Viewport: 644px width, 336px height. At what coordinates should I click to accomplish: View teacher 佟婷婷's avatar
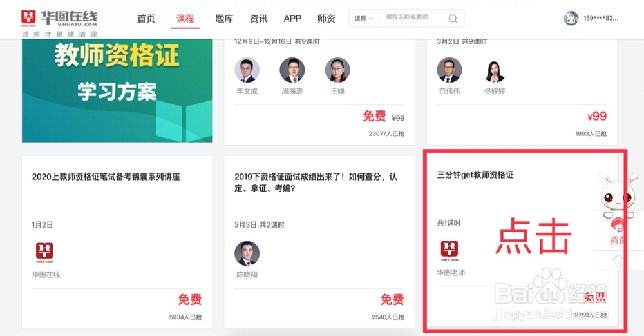(x=495, y=72)
